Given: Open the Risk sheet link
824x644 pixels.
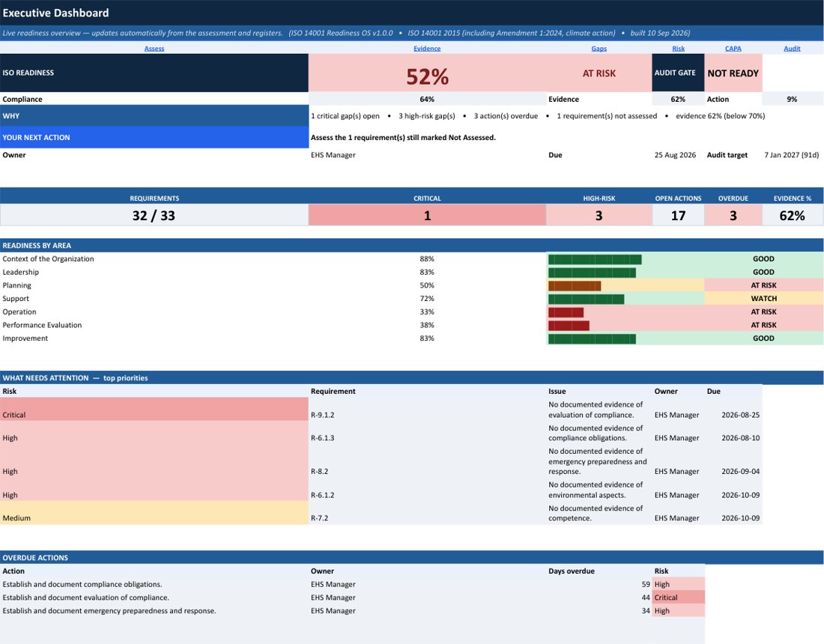Looking at the screenshot, I should (x=678, y=49).
